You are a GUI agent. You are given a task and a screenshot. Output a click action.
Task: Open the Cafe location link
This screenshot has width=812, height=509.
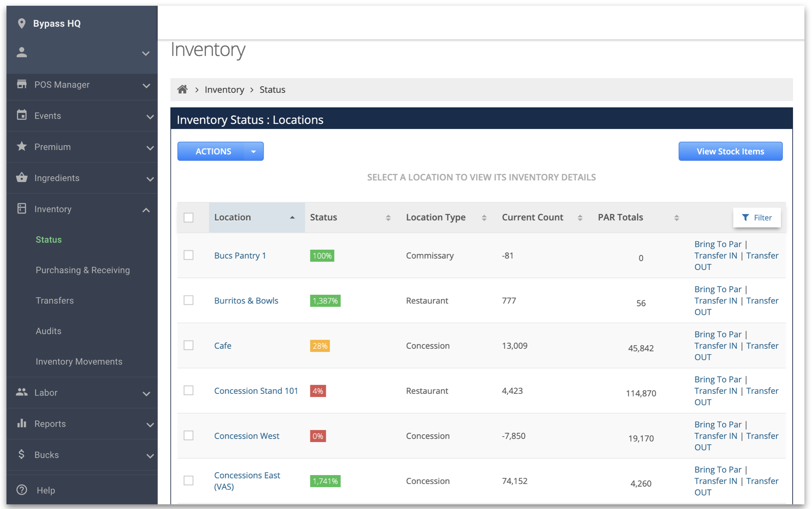223,346
